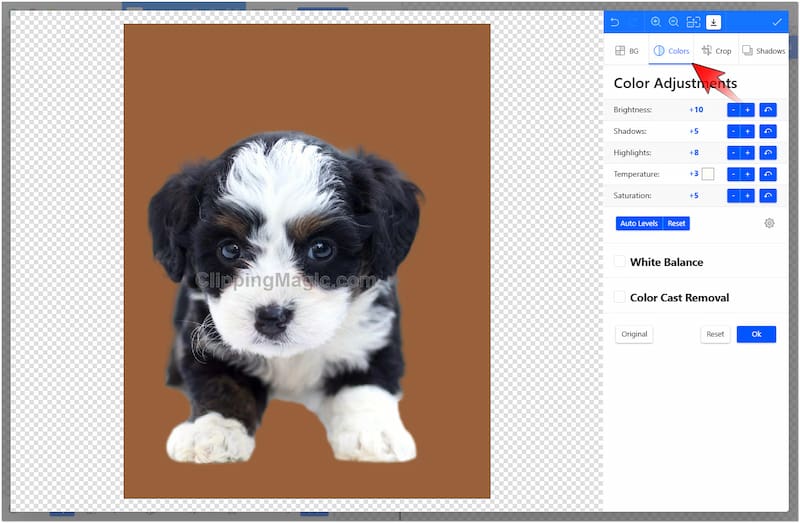Click the Auto Levels button
Screen dimensions: 800x523
(x=639, y=223)
